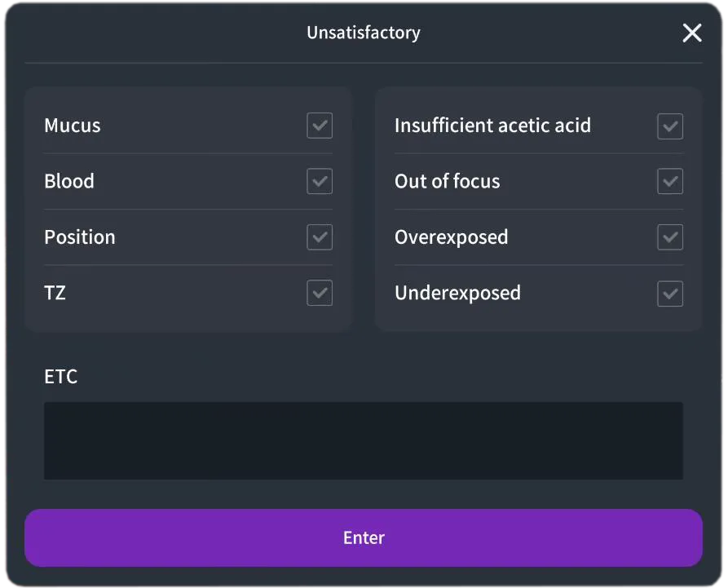Check the Insufficient acetic acid checkbox

(x=669, y=126)
